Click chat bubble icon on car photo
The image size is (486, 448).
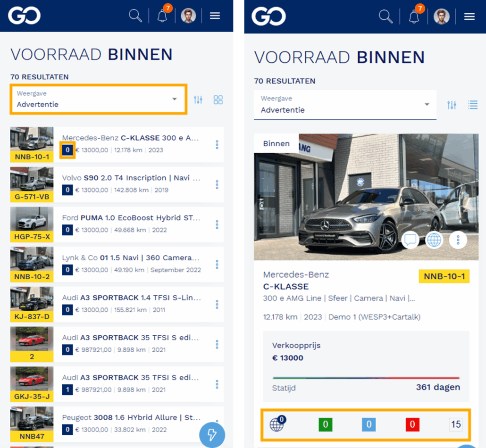(x=411, y=240)
